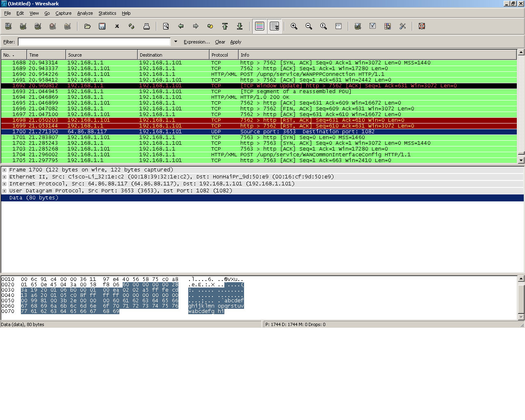
Task: Open the Analyze menu
Action: click(85, 13)
